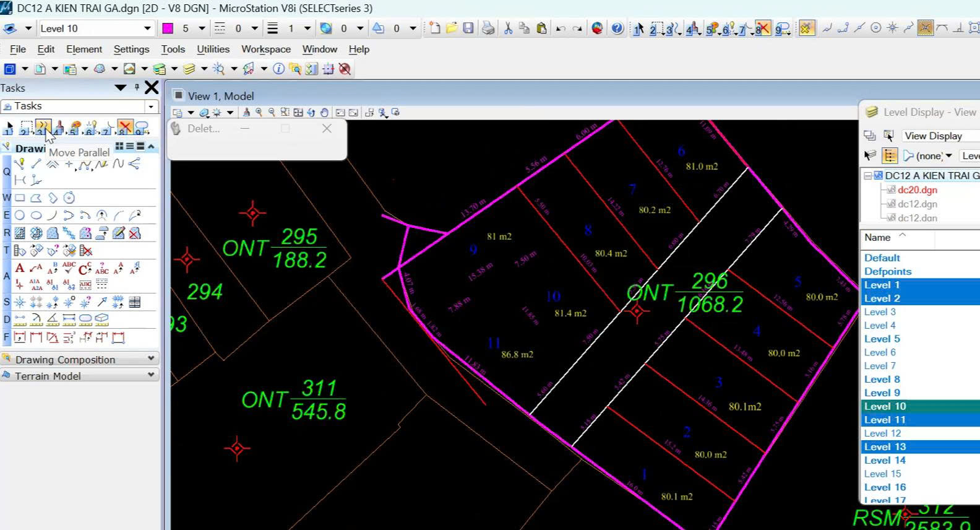Screen dimensions: 980x530
Task: Toggle display of Level 5
Action: (882, 339)
